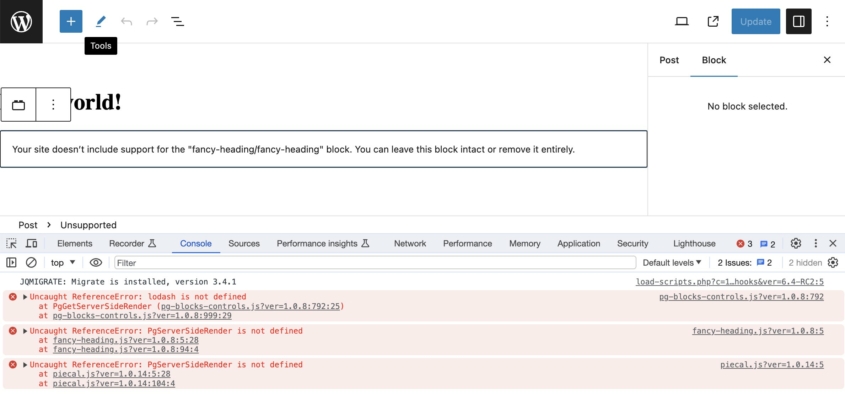Open the view post external link icon
845x394 pixels.
pyautogui.click(x=713, y=22)
